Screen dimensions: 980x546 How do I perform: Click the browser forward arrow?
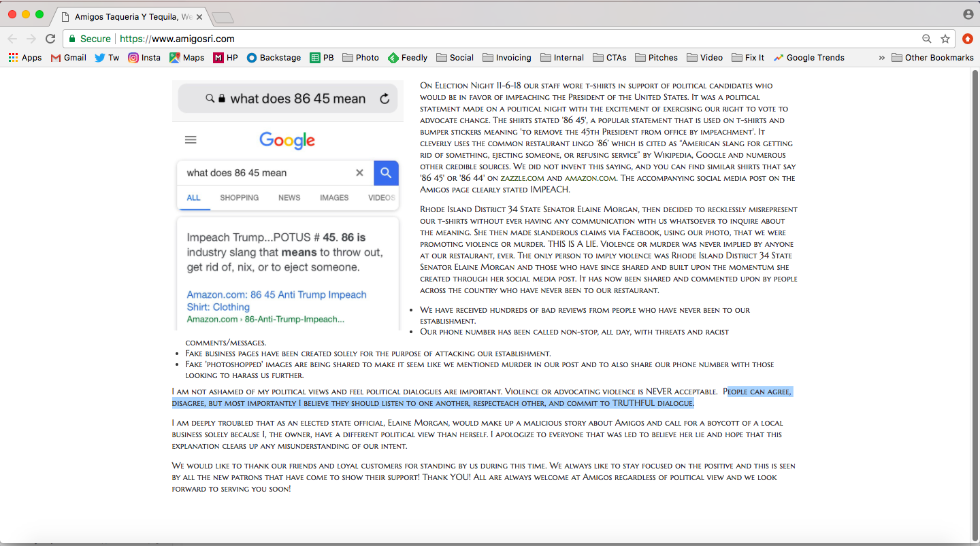point(31,39)
